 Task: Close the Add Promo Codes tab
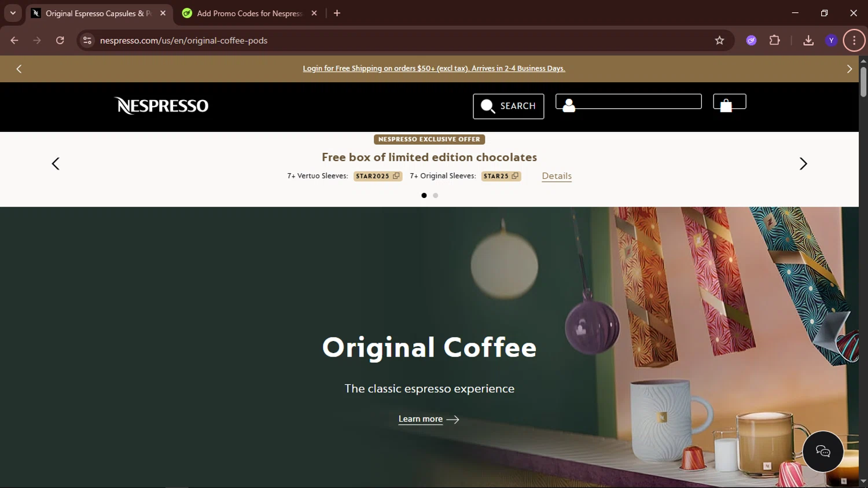click(314, 13)
